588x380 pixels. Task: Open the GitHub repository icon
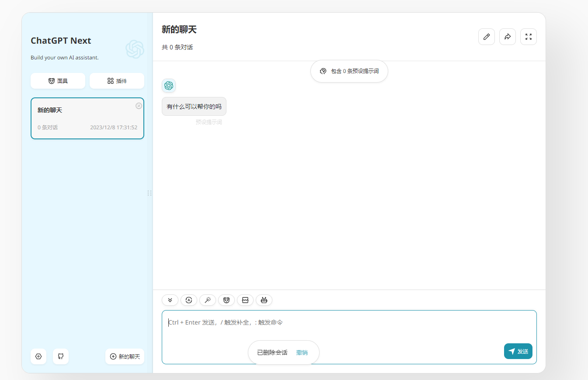(61, 356)
